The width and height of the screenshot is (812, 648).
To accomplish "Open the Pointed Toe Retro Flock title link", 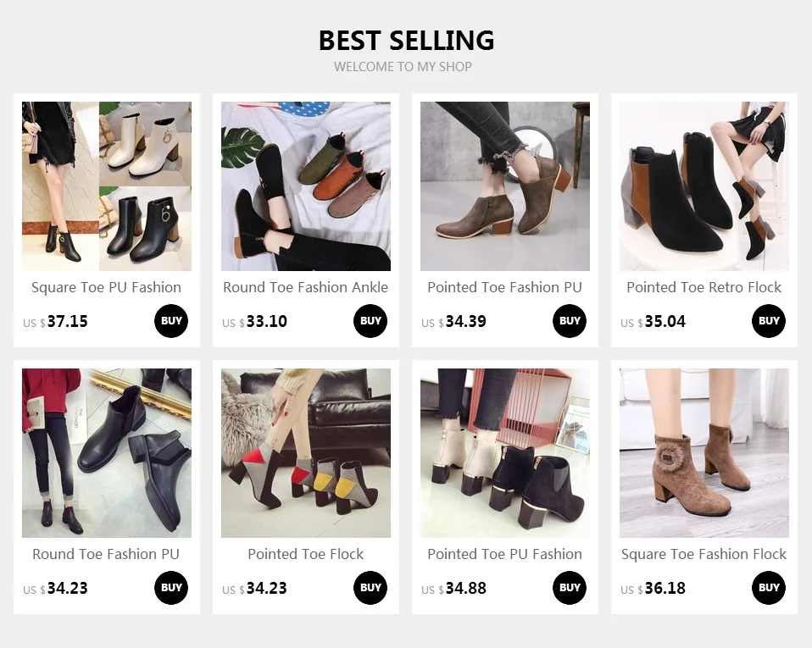I will 704,287.
